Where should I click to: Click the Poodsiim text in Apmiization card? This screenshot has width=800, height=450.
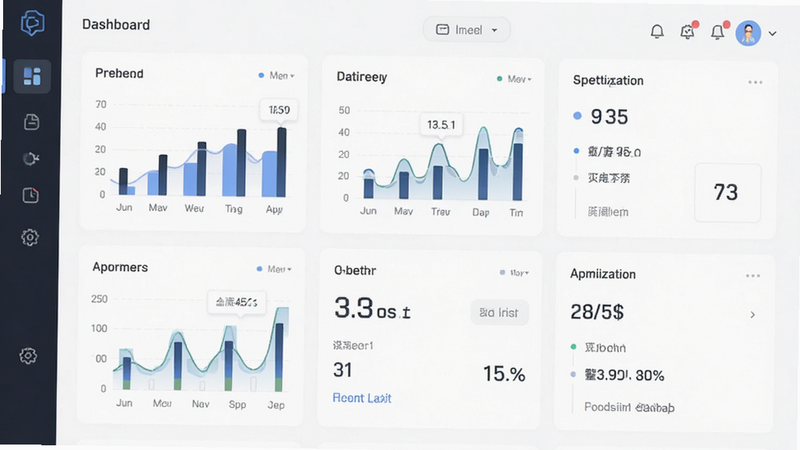629,407
